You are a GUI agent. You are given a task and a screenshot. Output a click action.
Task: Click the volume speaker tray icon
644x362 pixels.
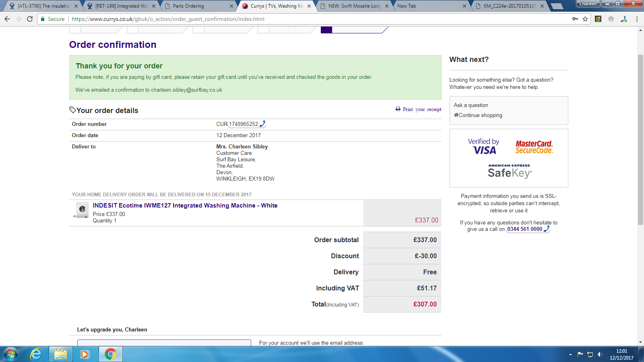click(x=600, y=354)
